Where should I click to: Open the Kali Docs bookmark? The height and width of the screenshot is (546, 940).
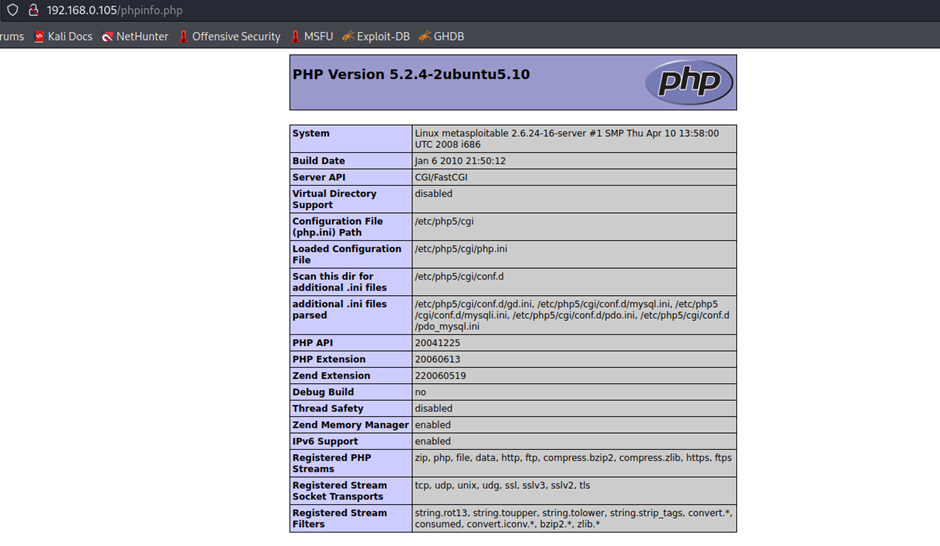pos(63,37)
